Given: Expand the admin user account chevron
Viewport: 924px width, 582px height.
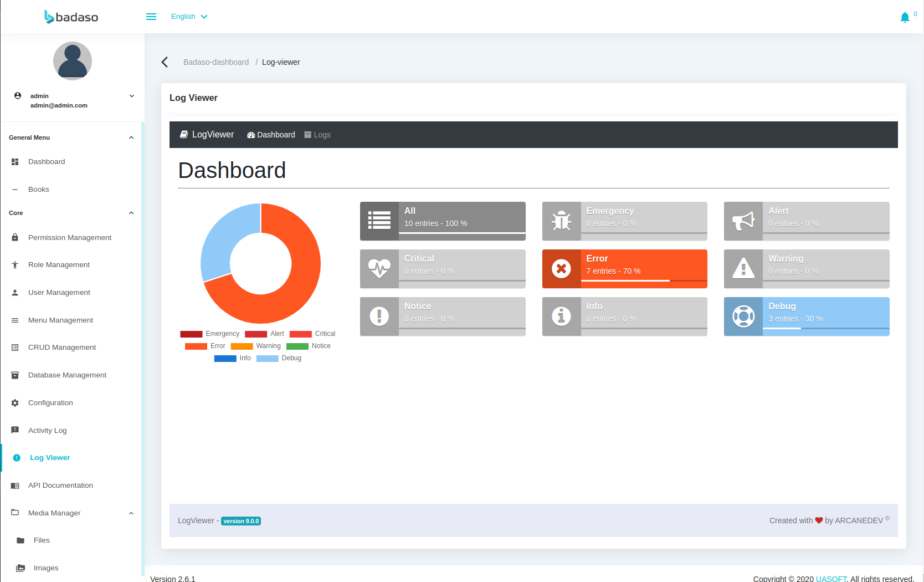Looking at the screenshot, I should pos(132,96).
